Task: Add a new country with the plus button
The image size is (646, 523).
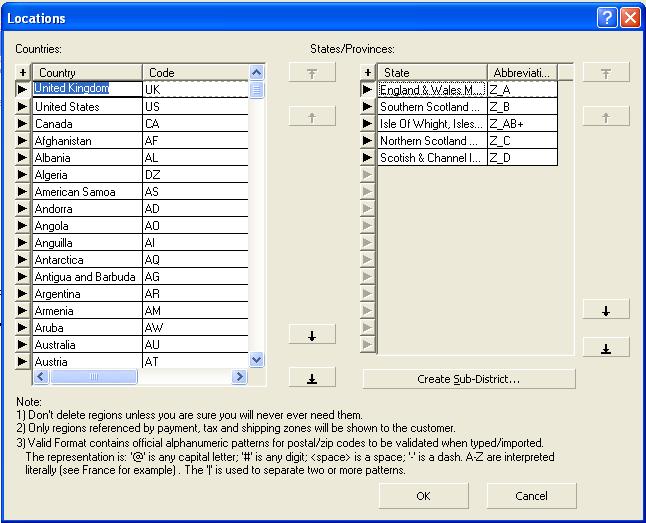Action: pyautogui.click(x=23, y=73)
